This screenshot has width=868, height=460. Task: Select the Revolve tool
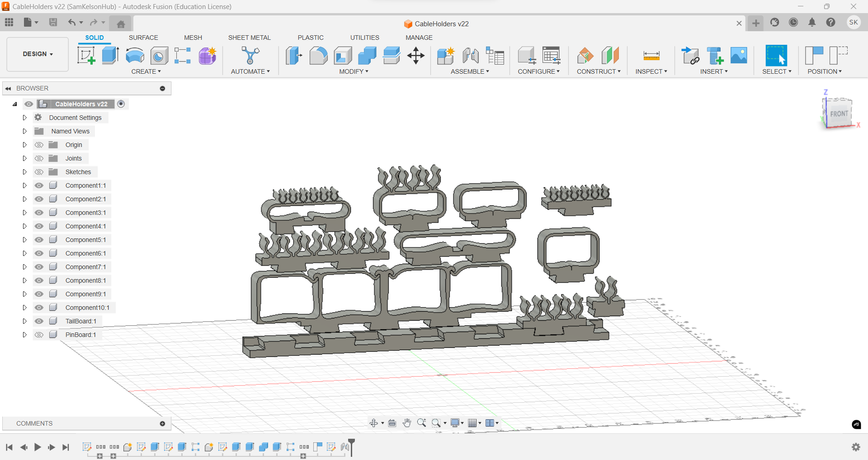(x=135, y=56)
